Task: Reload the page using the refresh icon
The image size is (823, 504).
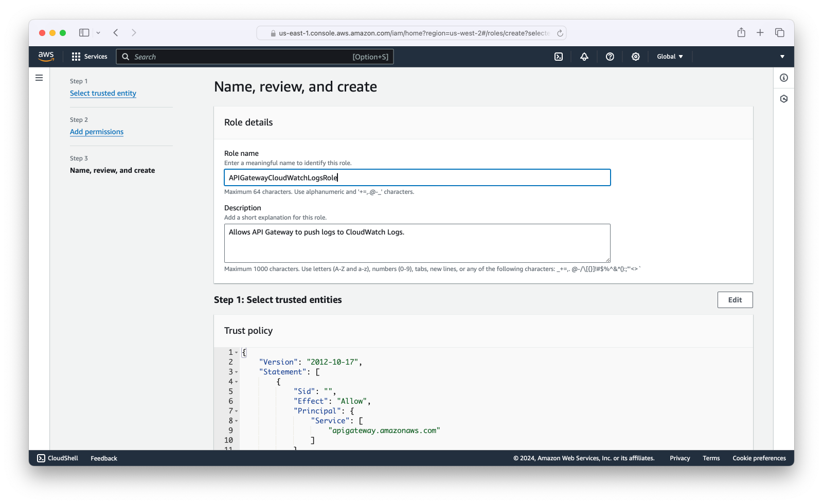Action: tap(560, 33)
